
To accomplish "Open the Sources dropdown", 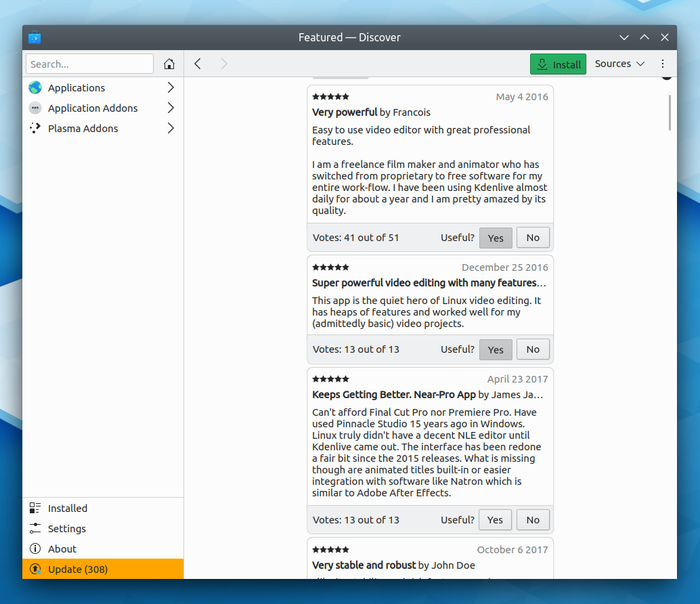I will pos(620,64).
